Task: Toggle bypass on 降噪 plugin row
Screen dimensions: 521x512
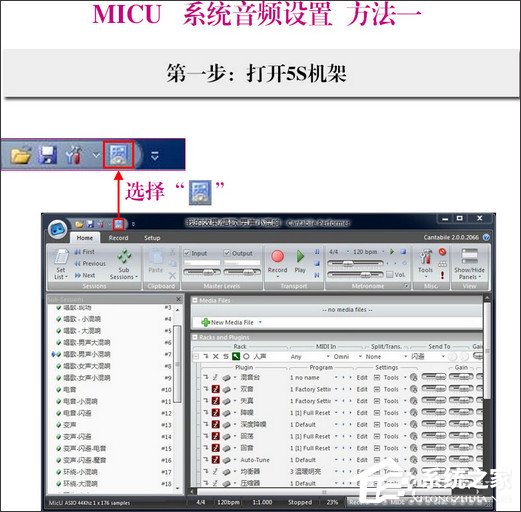Action: tap(216, 413)
